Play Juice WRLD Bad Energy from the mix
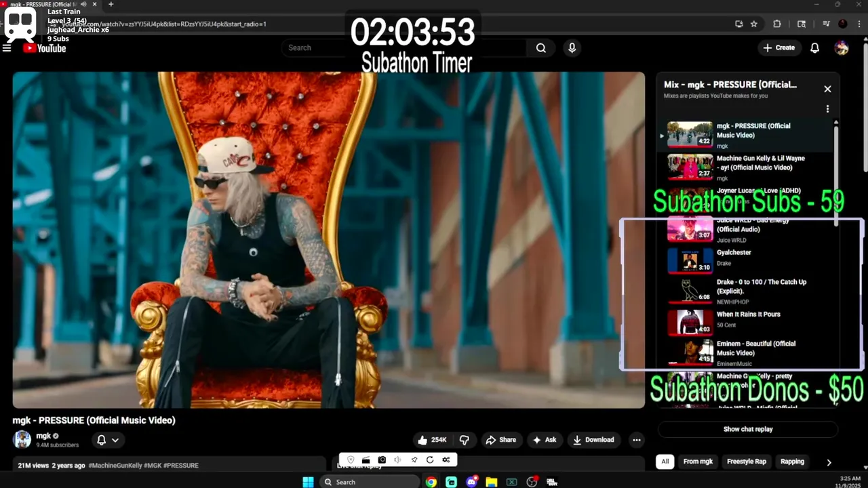The width and height of the screenshot is (868, 488). click(746, 229)
